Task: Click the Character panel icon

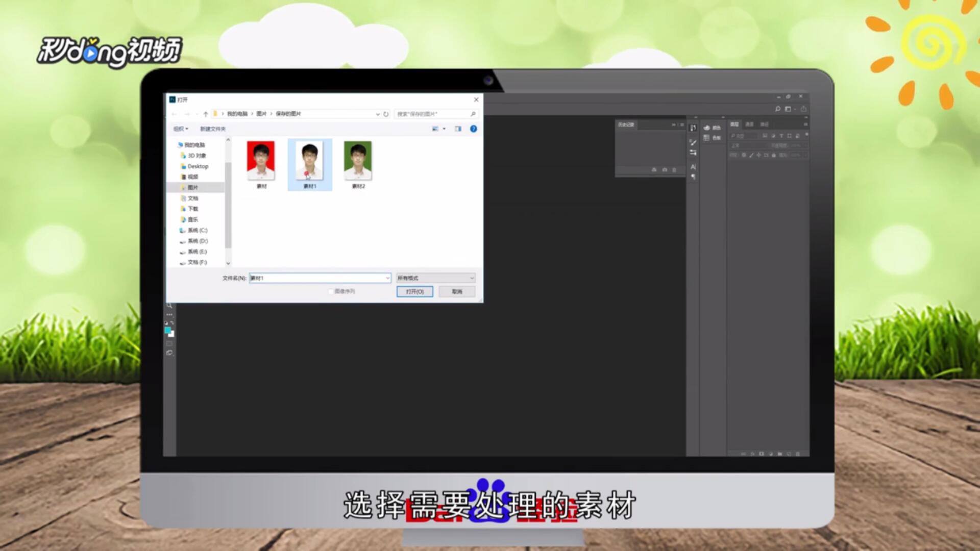Action: coord(693,167)
